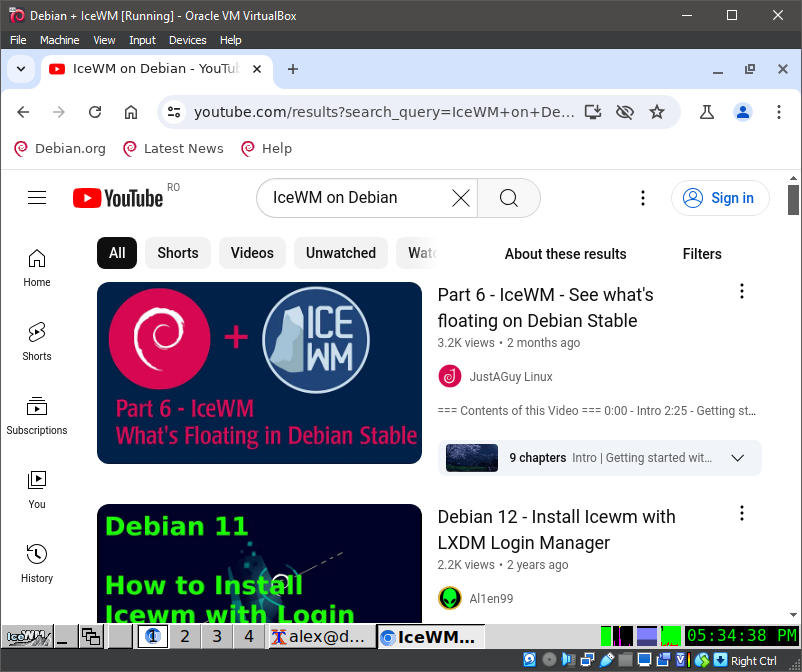Image resolution: width=802 pixels, height=672 pixels.
Task: Bookmark the page with the star icon
Action: [657, 112]
